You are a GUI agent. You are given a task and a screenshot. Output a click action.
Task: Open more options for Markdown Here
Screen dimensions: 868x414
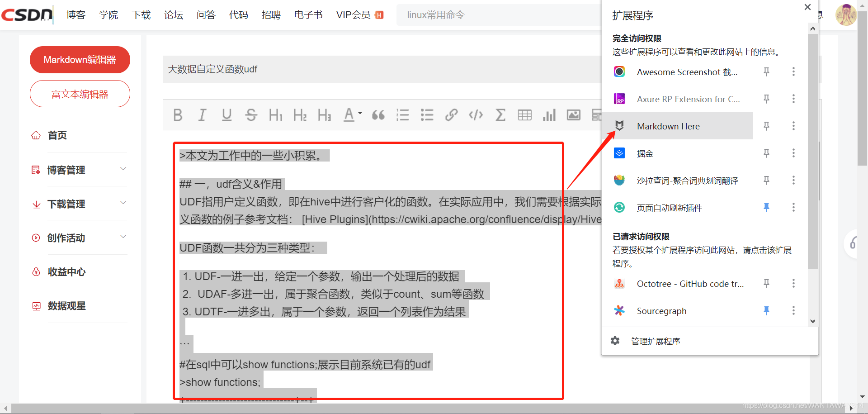(793, 126)
